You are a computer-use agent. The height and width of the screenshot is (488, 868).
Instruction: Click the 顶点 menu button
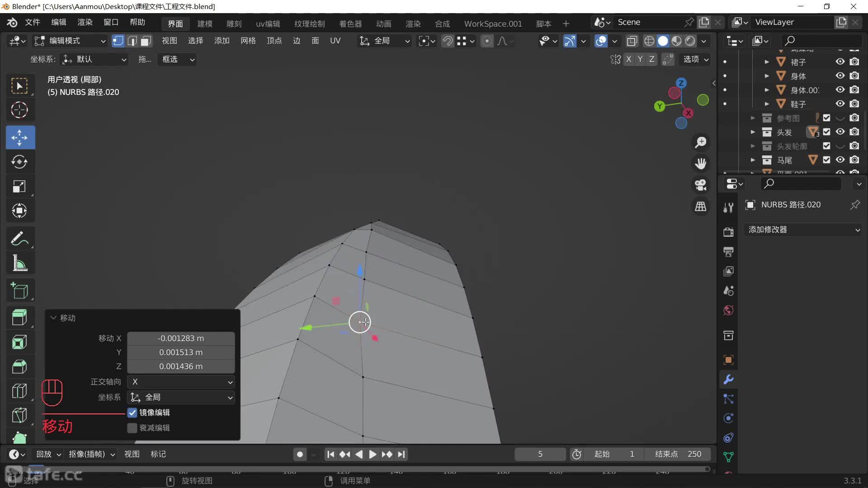(274, 41)
